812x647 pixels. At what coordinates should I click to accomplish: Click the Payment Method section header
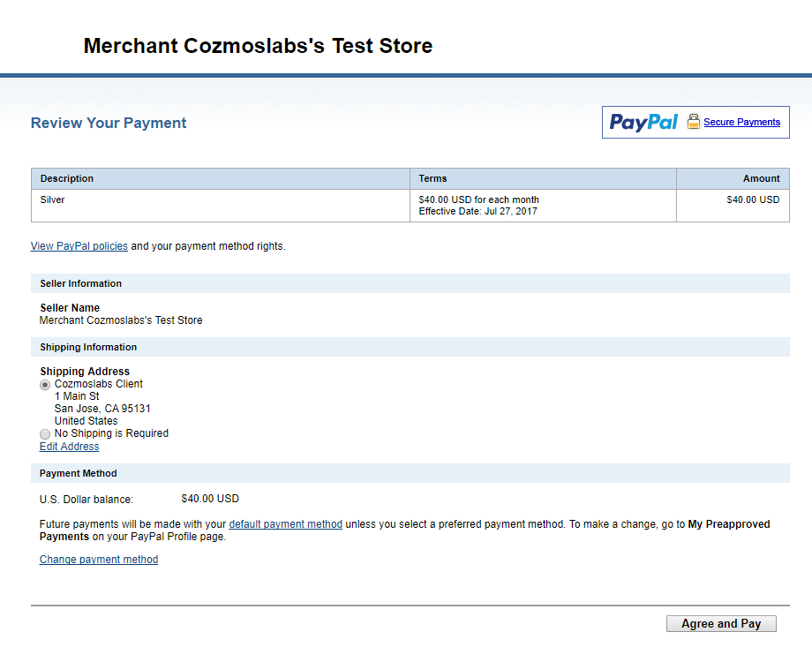tap(410, 473)
